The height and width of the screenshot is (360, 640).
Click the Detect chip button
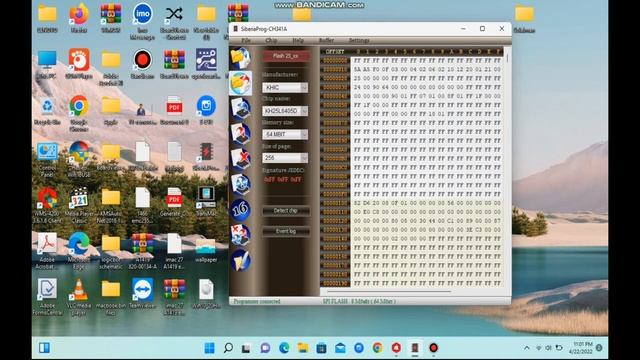tap(286, 211)
